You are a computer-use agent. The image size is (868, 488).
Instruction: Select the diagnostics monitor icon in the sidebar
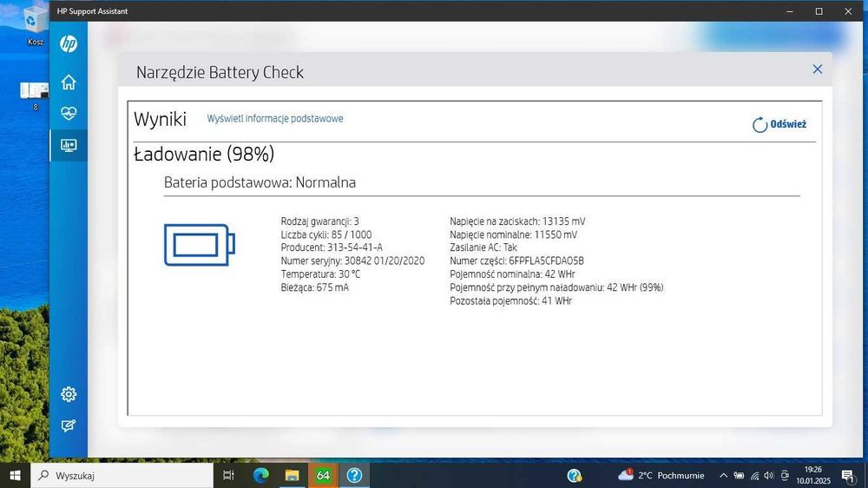click(x=69, y=146)
